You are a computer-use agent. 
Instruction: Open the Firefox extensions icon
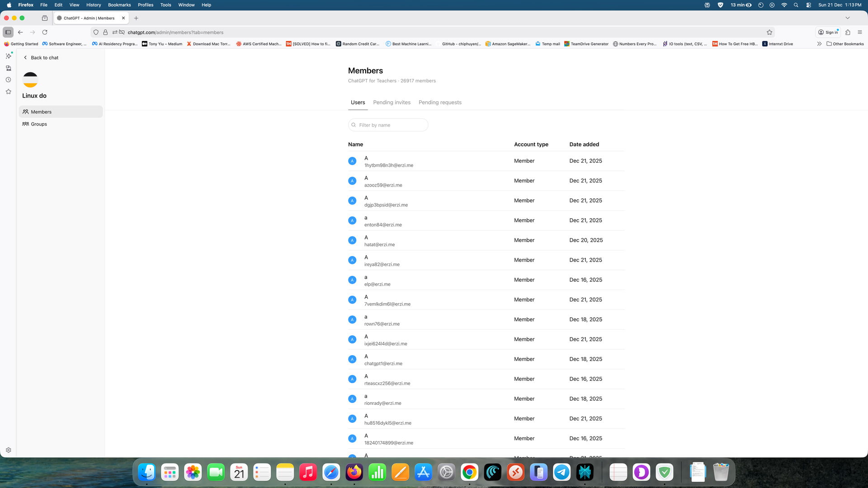pyautogui.click(x=848, y=32)
